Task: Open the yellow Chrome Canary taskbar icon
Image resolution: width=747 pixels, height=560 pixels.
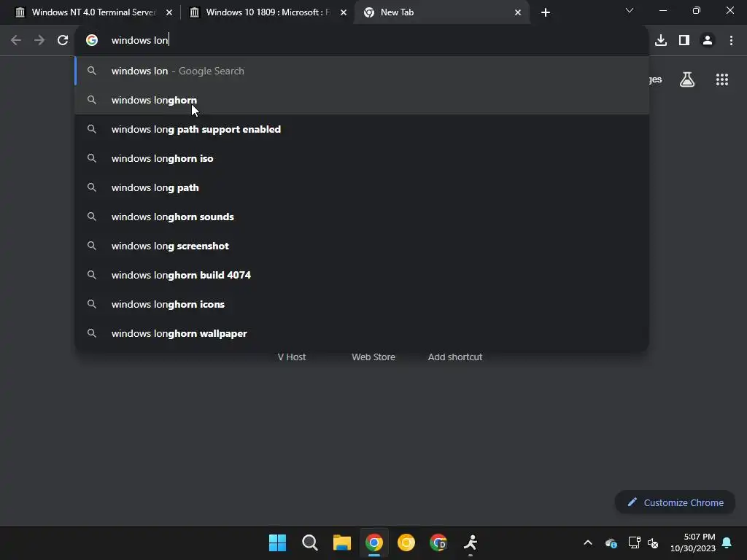Action: [x=406, y=542]
